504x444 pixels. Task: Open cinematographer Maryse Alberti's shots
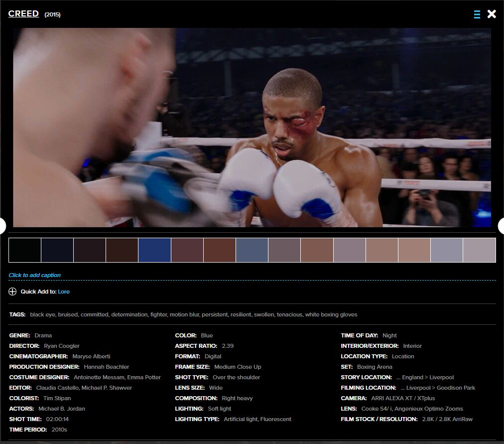(x=91, y=356)
